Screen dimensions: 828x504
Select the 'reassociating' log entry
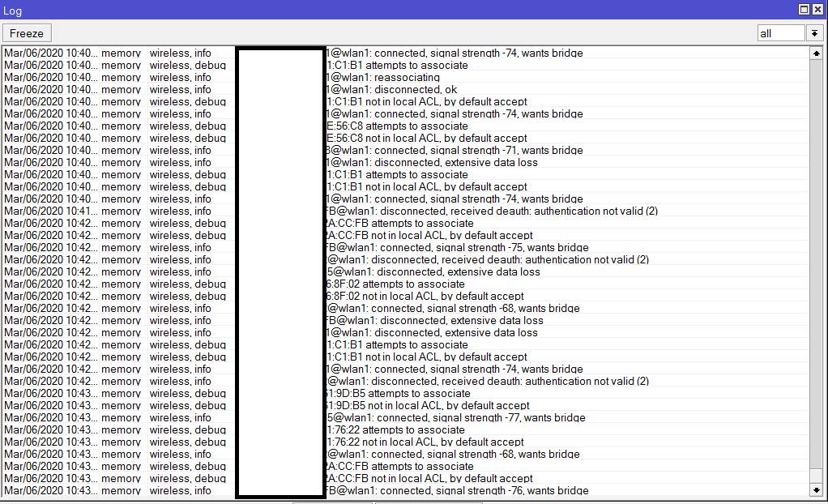coord(406,78)
